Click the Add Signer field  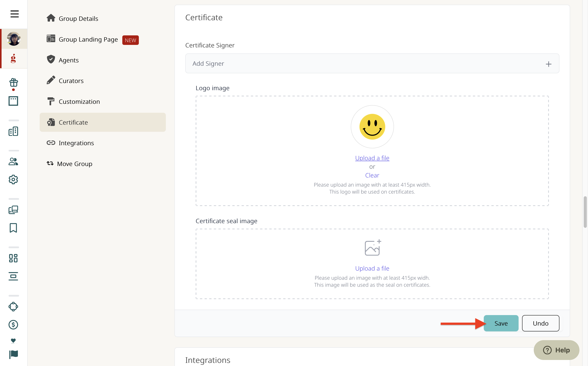(x=372, y=63)
